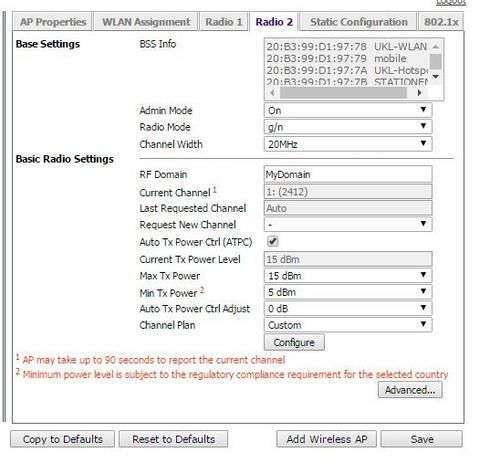The height and width of the screenshot is (463, 490).
Task: Click the Configure button
Action: click(294, 342)
